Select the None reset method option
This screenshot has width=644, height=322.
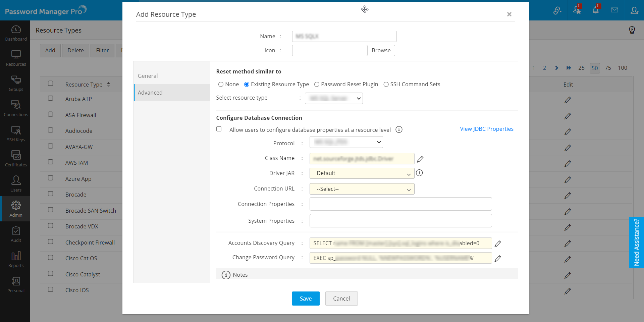pyautogui.click(x=221, y=85)
